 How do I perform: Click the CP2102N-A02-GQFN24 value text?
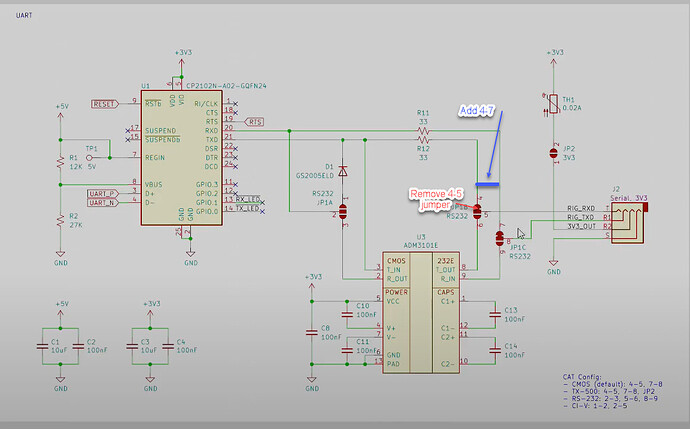pos(226,86)
